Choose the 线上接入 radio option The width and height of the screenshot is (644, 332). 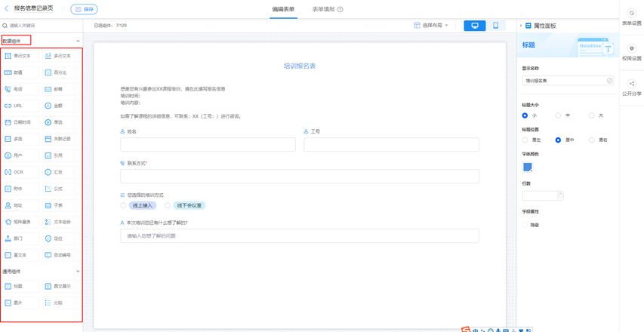tap(123, 205)
